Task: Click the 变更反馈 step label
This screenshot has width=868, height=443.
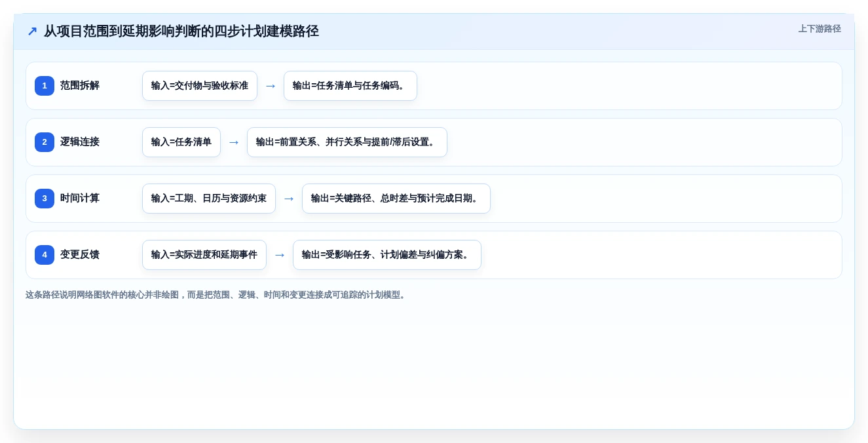Action: (x=80, y=255)
